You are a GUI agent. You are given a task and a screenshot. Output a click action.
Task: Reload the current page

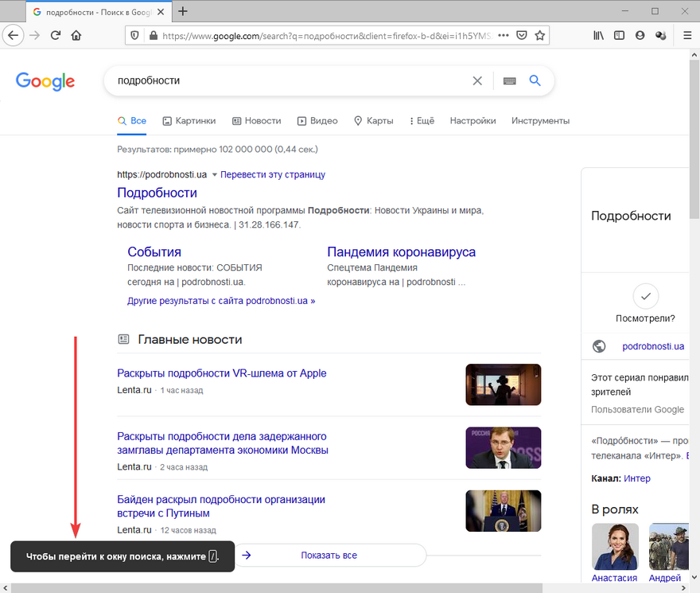pyautogui.click(x=56, y=35)
